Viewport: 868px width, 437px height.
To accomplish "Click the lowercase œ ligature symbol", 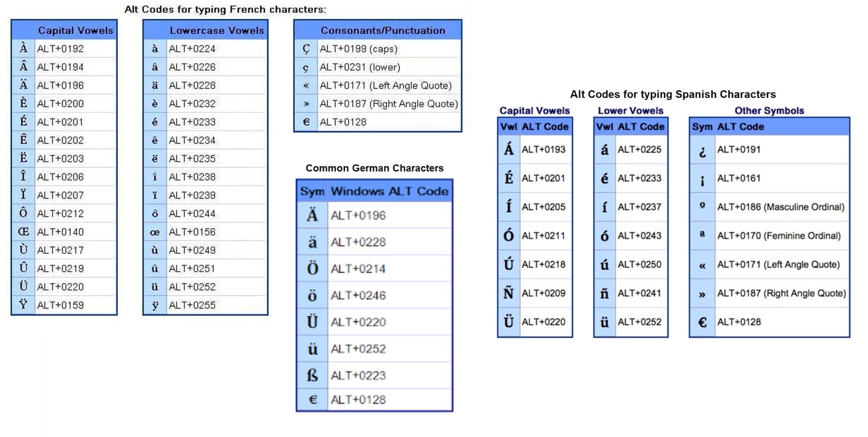I will (155, 232).
